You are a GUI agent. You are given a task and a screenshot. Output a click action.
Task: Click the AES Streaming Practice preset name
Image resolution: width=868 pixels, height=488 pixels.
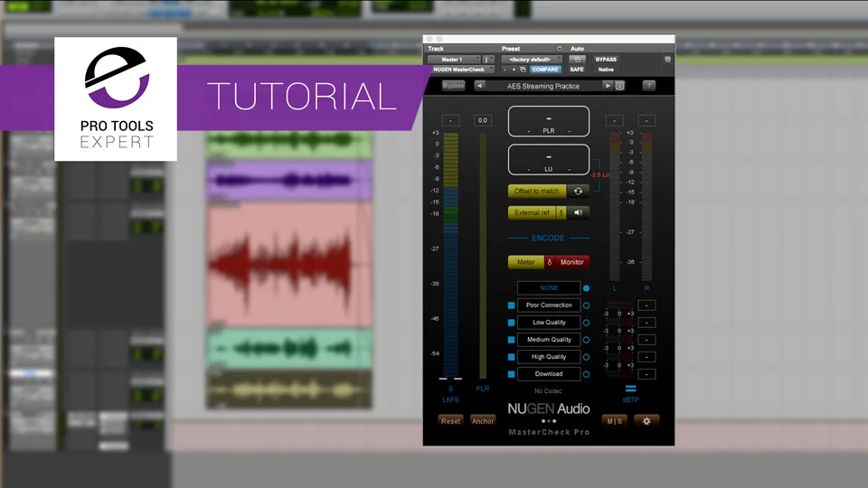543,86
